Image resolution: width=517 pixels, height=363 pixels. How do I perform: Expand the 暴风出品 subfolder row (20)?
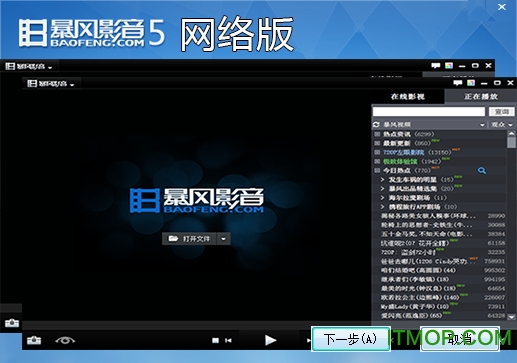[x=382, y=188]
